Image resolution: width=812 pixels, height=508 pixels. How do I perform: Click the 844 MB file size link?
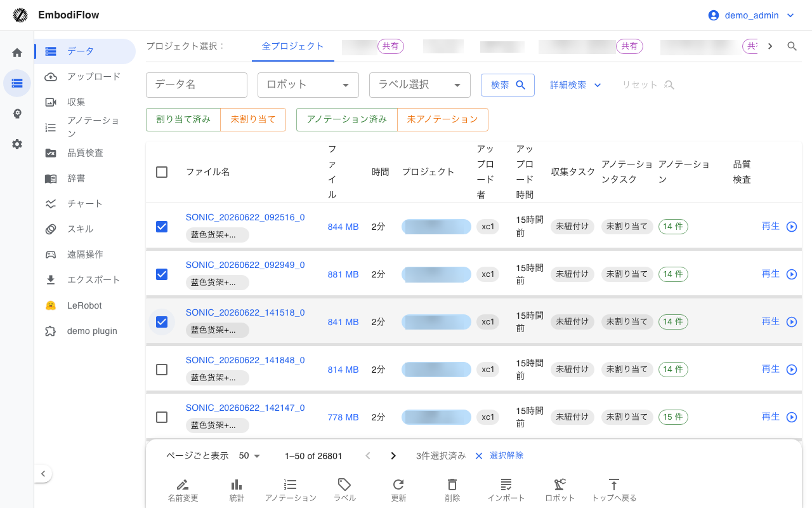pos(343,227)
